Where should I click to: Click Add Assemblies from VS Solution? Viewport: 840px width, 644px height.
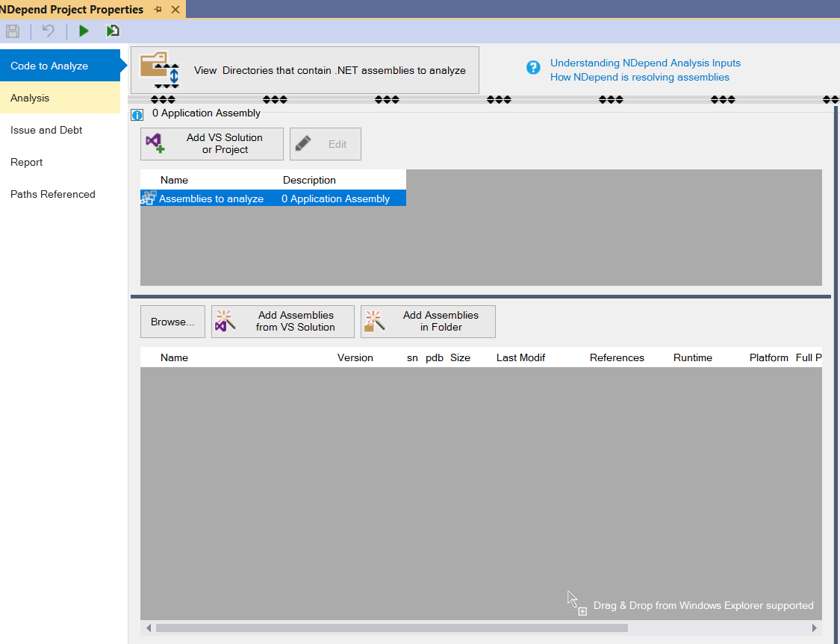[x=283, y=321]
